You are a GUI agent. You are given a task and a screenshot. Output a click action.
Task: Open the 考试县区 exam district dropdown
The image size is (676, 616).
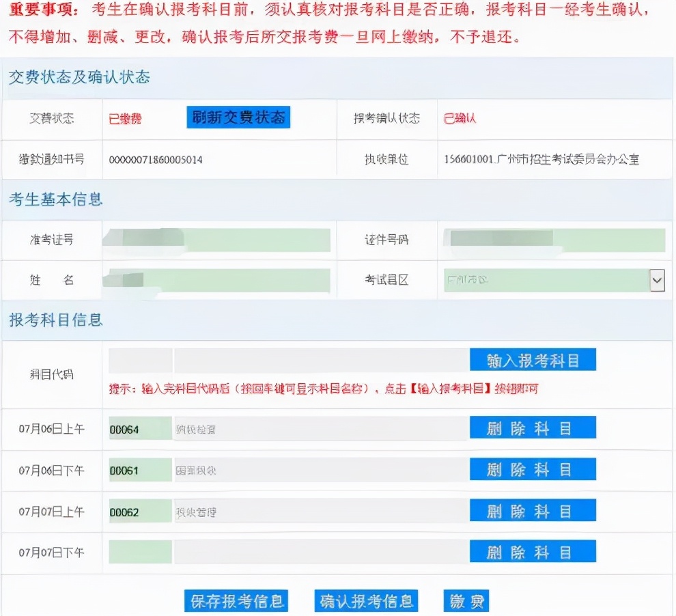(x=657, y=280)
